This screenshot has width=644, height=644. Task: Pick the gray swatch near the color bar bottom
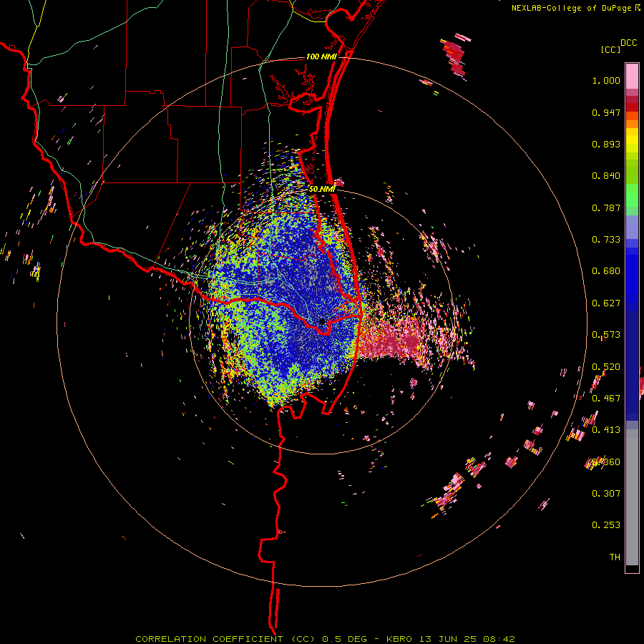[632, 497]
